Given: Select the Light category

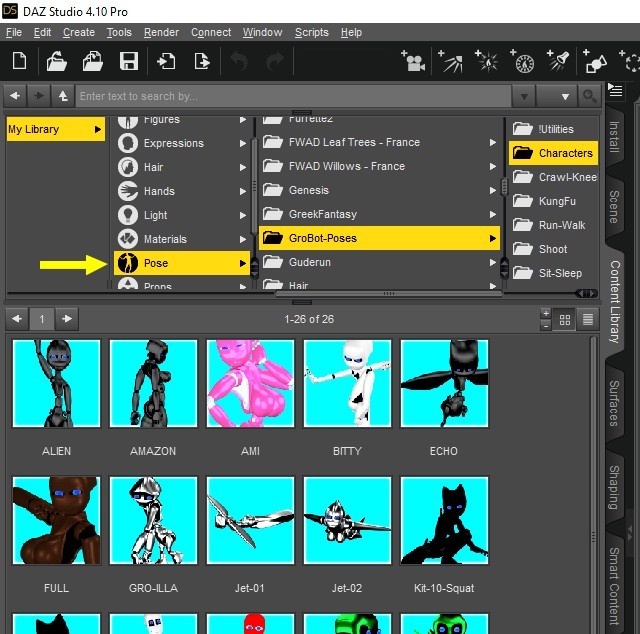Looking at the screenshot, I should point(182,215).
